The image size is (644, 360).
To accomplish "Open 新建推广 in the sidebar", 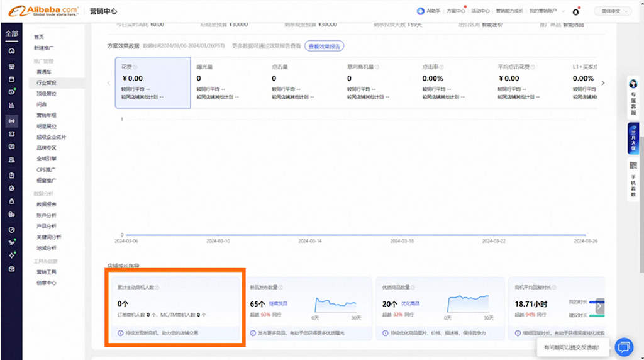I will (x=43, y=48).
